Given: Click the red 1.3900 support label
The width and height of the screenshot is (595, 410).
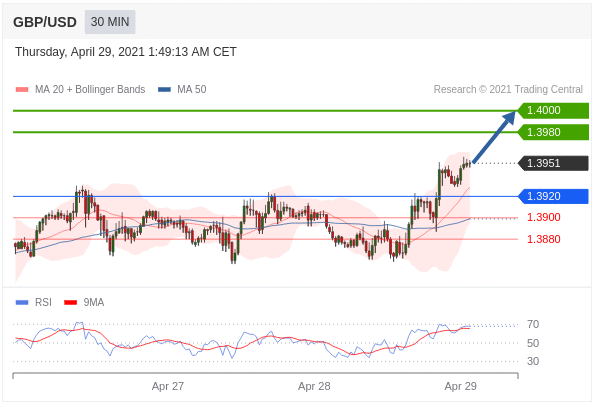Looking at the screenshot, I should [x=543, y=218].
